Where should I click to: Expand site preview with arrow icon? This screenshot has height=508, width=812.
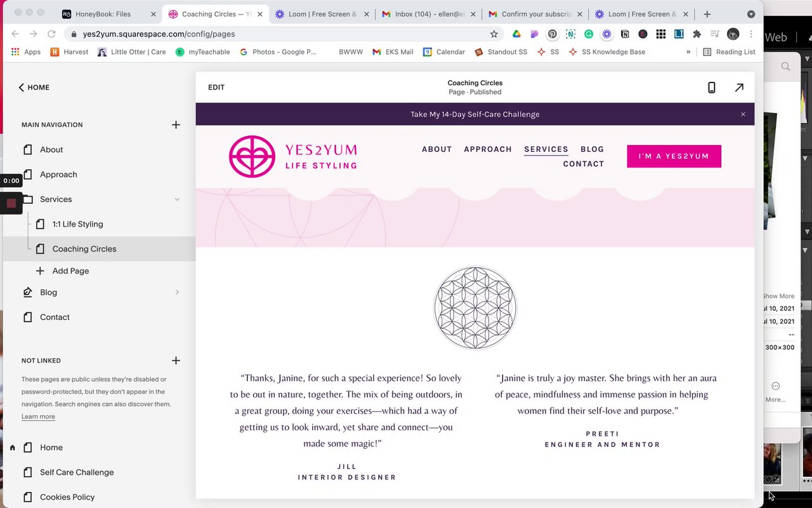tap(739, 88)
